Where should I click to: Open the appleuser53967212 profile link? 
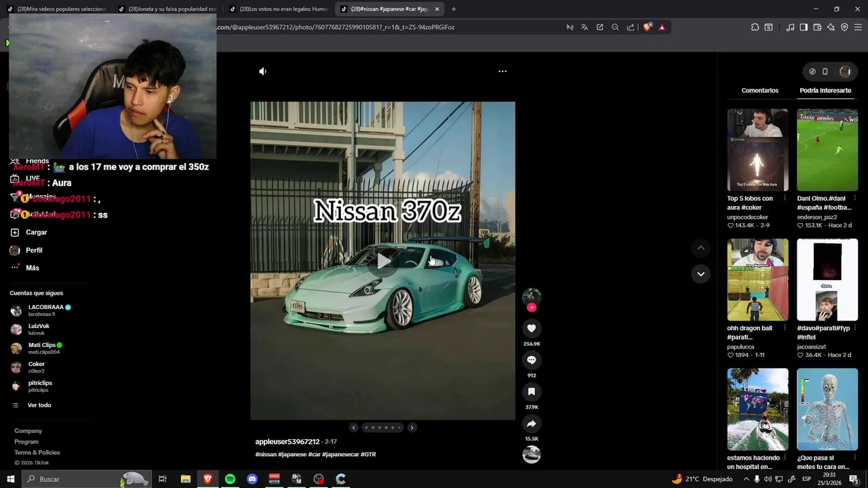pyautogui.click(x=287, y=442)
